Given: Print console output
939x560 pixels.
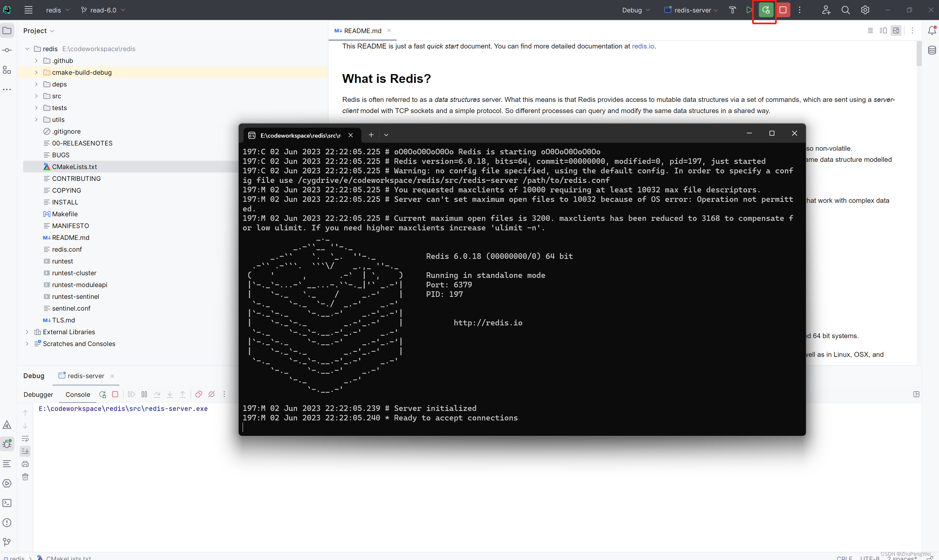Looking at the screenshot, I should (25, 464).
